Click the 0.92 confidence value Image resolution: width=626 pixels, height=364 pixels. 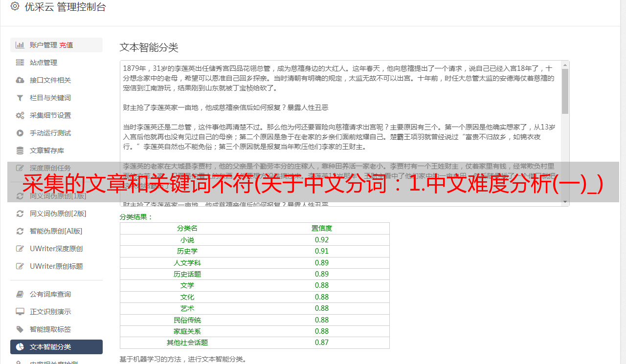(322, 240)
